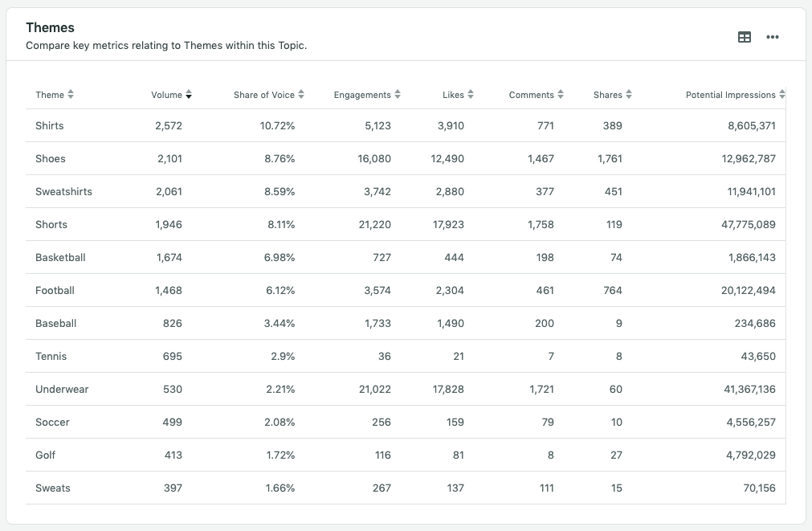Select the Golf theme row name
The width and height of the screenshot is (812, 531).
click(45, 455)
